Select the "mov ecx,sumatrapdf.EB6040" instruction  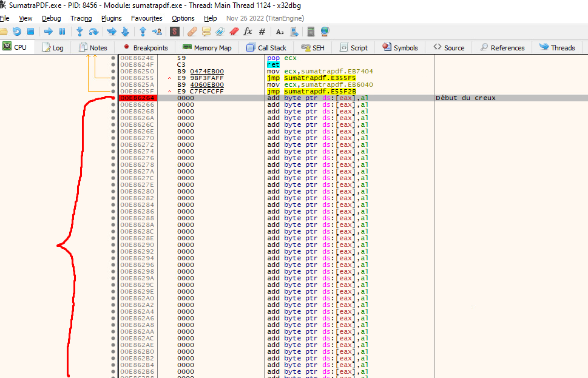[320, 85]
